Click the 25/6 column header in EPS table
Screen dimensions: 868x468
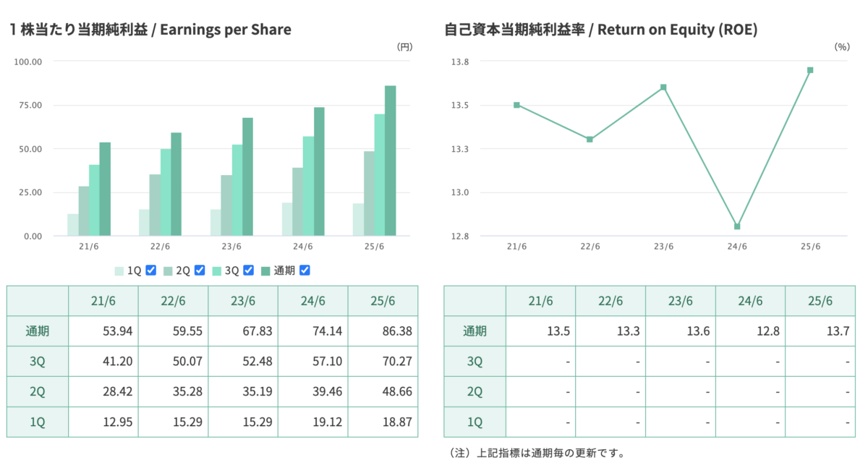pyautogui.click(x=383, y=301)
